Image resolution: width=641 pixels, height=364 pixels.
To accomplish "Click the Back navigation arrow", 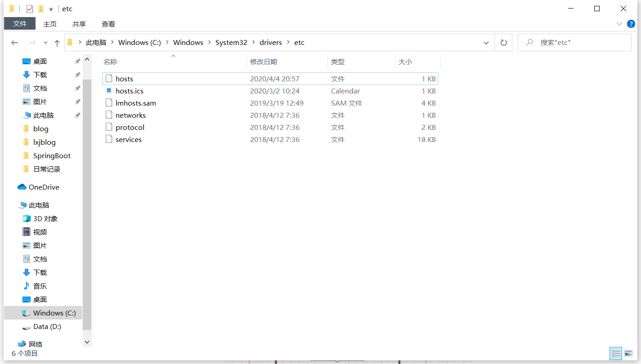I will click(x=14, y=43).
